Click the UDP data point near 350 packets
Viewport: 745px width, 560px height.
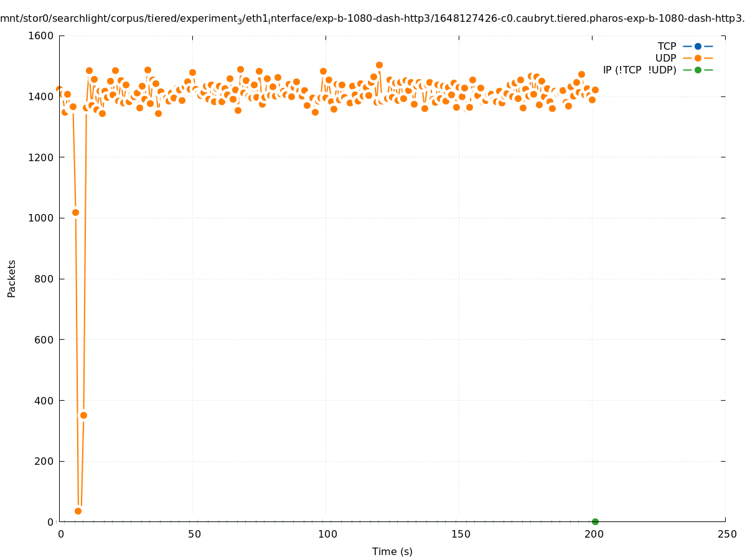(x=83, y=415)
